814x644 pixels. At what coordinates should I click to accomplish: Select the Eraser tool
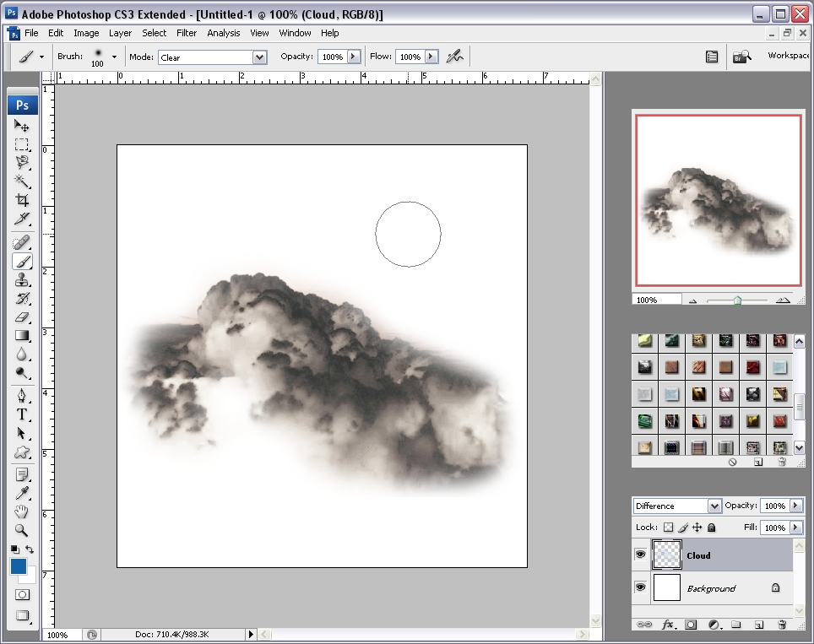22,317
